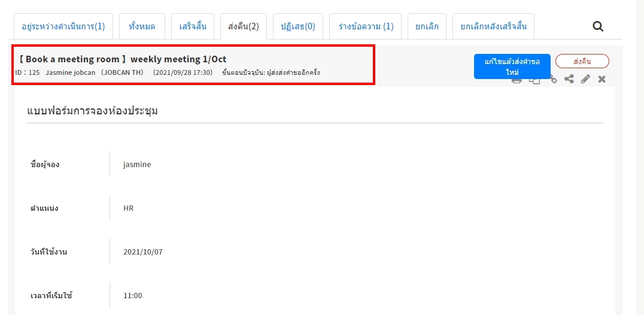Click the X icon beside the pencil

point(602,79)
